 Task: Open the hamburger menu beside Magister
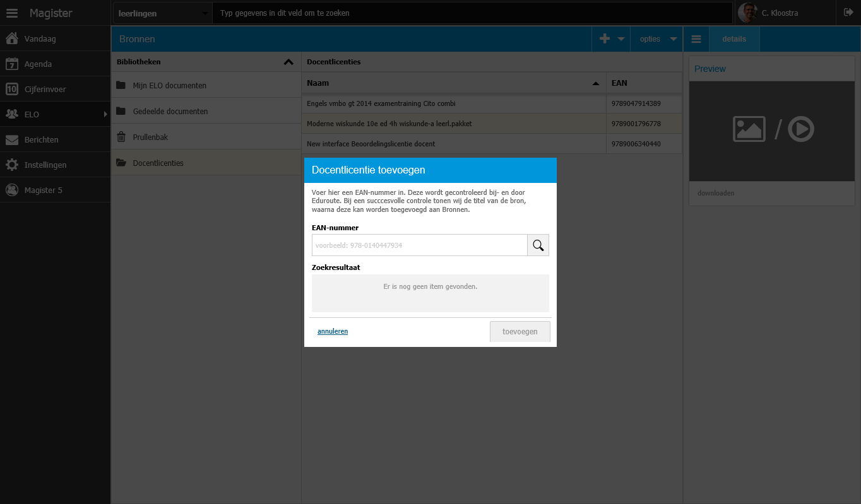coord(12,13)
